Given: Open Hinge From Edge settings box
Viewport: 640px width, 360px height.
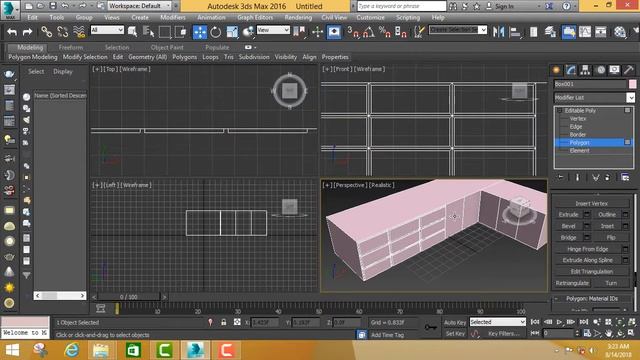Looking at the screenshot, I should tap(625, 249).
